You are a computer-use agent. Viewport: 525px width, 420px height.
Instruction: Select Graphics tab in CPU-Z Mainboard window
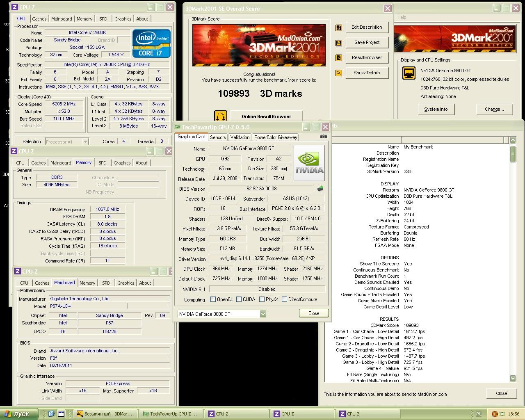(126, 283)
